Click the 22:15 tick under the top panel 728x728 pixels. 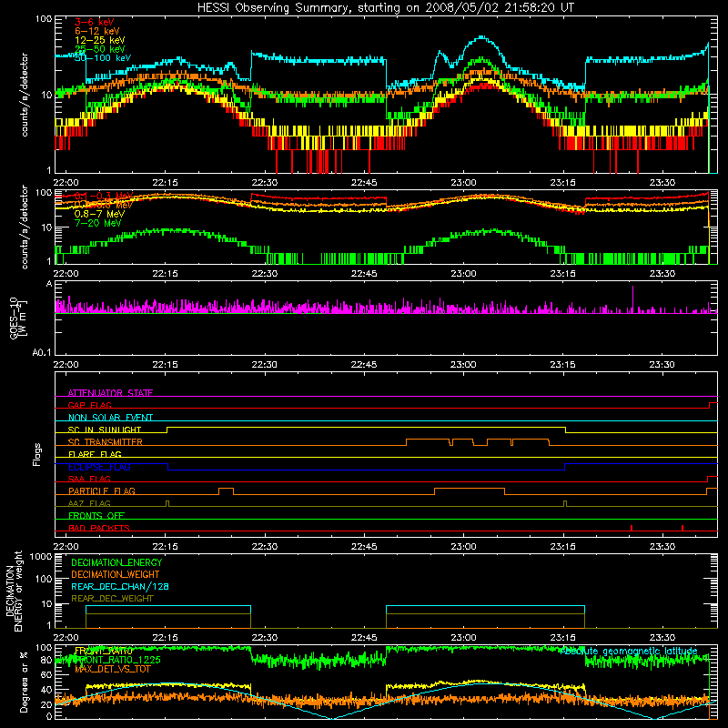point(166,183)
